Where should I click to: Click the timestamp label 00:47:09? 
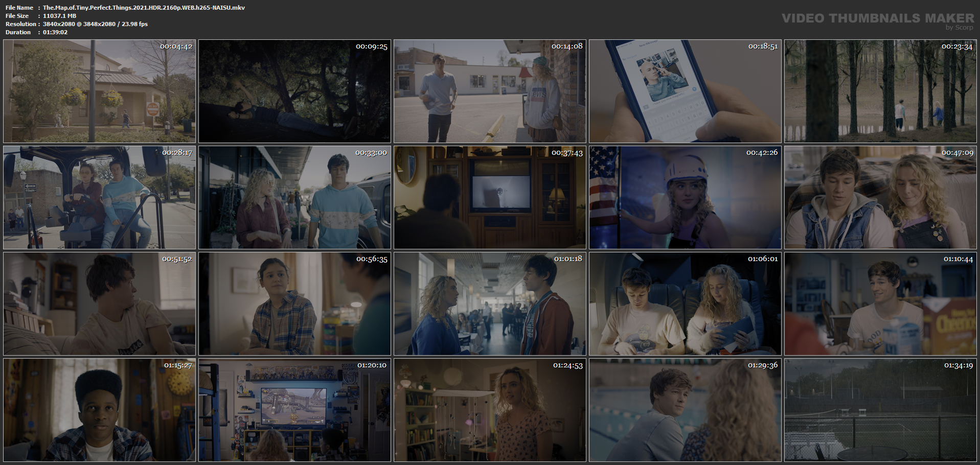coord(958,153)
